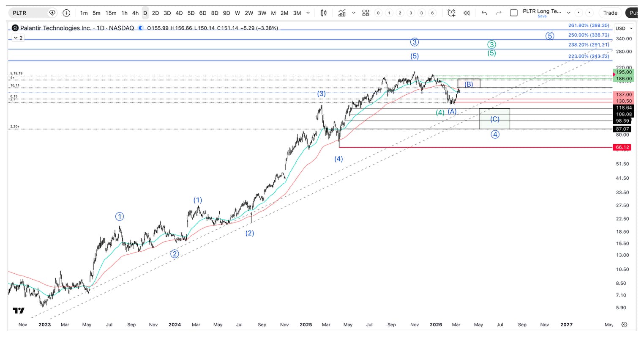Switch to the 9D interval

coord(226,13)
